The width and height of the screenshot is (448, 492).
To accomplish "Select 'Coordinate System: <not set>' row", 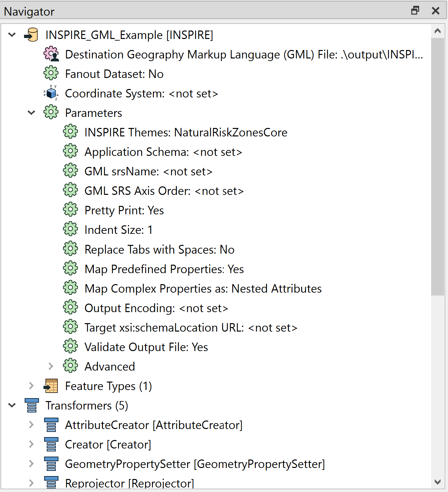I will point(142,94).
